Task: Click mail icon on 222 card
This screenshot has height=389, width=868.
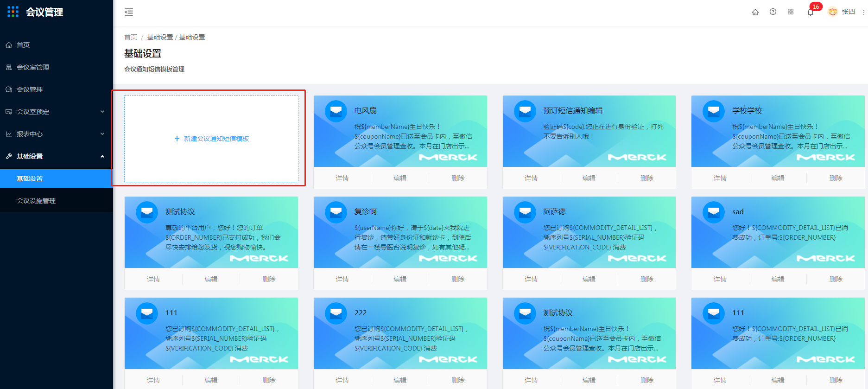Action: 336,313
